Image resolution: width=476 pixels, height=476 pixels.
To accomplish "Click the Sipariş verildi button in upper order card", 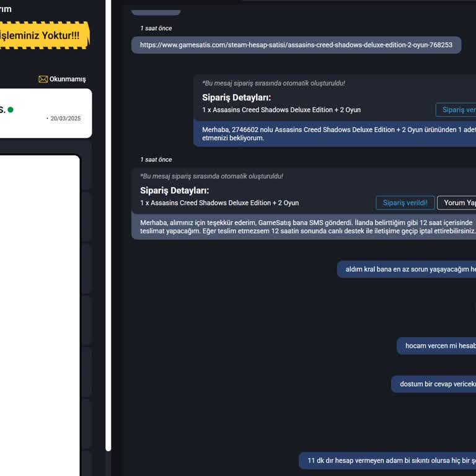I will [456, 110].
